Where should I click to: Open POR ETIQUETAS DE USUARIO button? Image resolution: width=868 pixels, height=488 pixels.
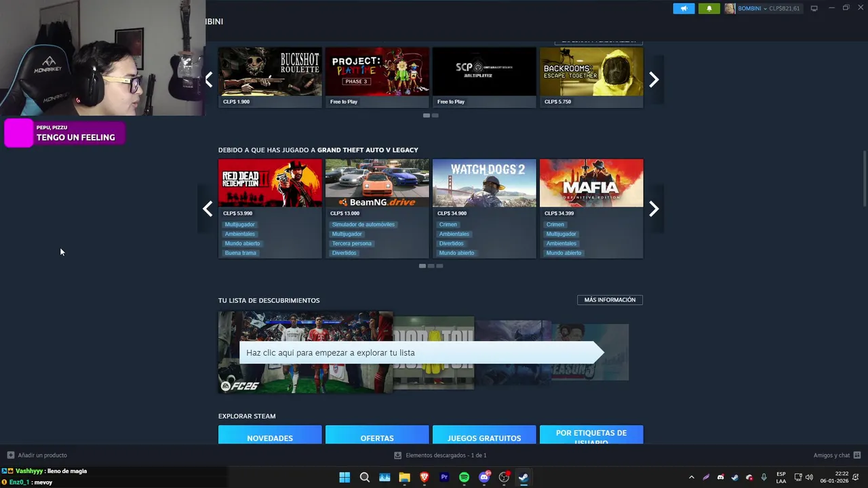(591, 435)
